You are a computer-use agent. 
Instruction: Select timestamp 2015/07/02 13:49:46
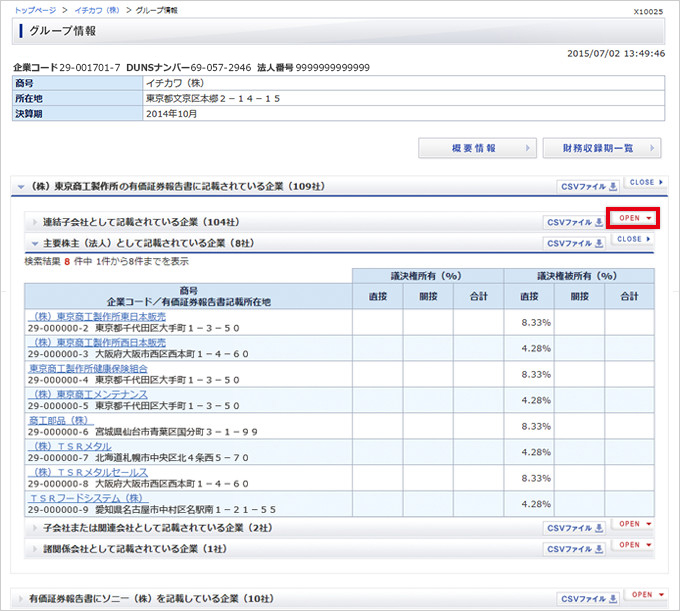coord(616,54)
